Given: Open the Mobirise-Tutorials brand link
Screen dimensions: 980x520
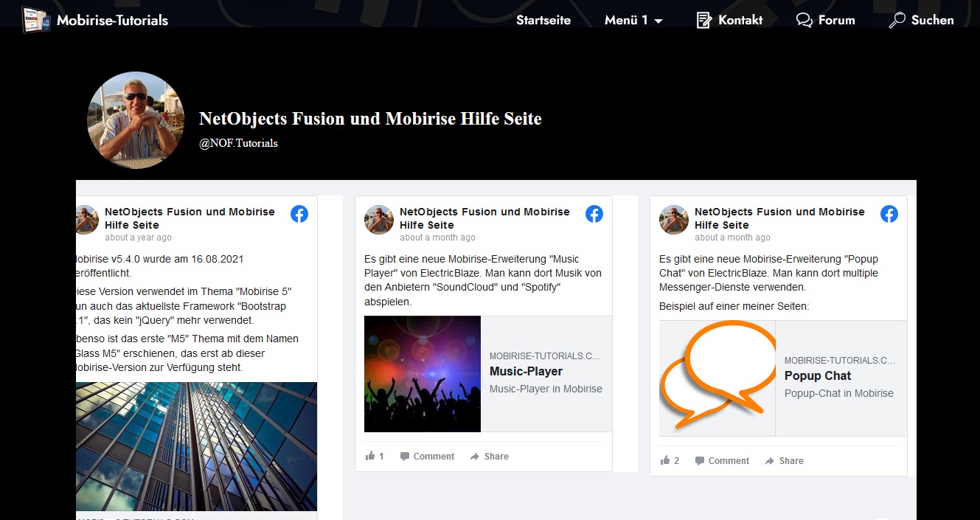Looking at the screenshot, I should pos(112,20).
